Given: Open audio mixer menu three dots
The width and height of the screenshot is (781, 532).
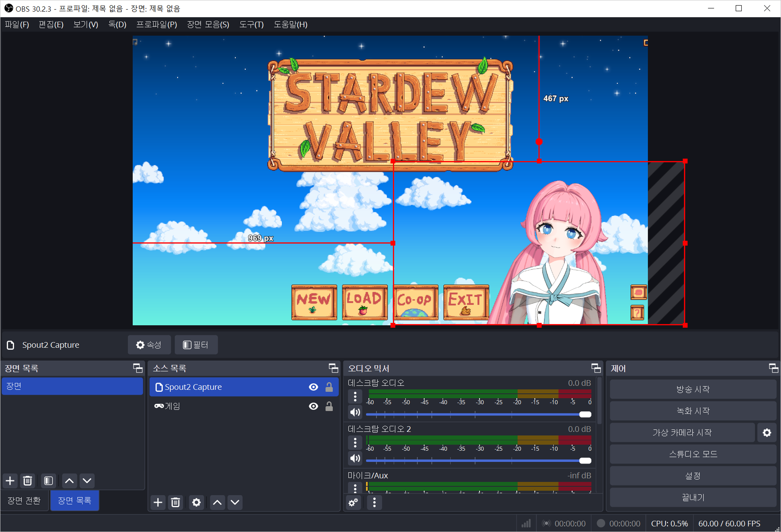Looking at the screenshot, I should pos(374,502).
